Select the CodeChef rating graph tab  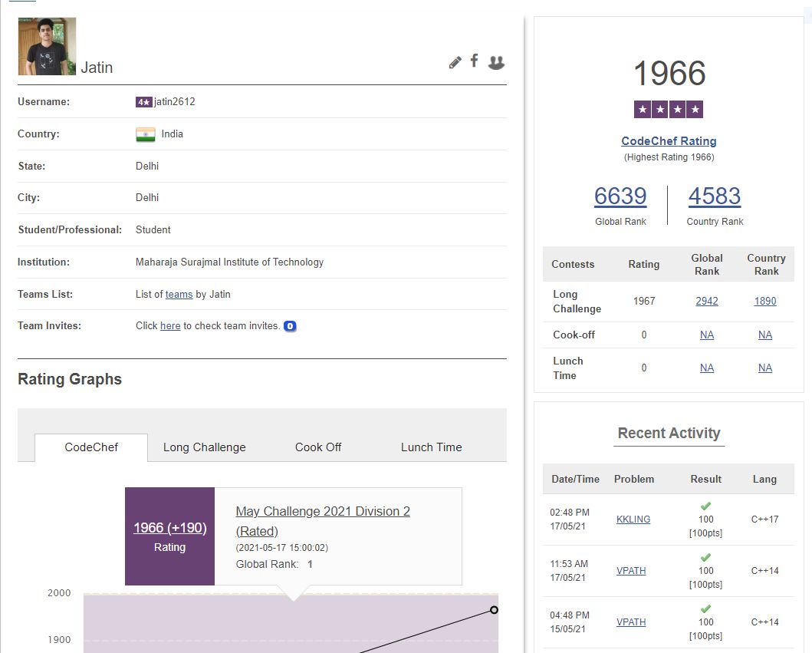point(91,447)
